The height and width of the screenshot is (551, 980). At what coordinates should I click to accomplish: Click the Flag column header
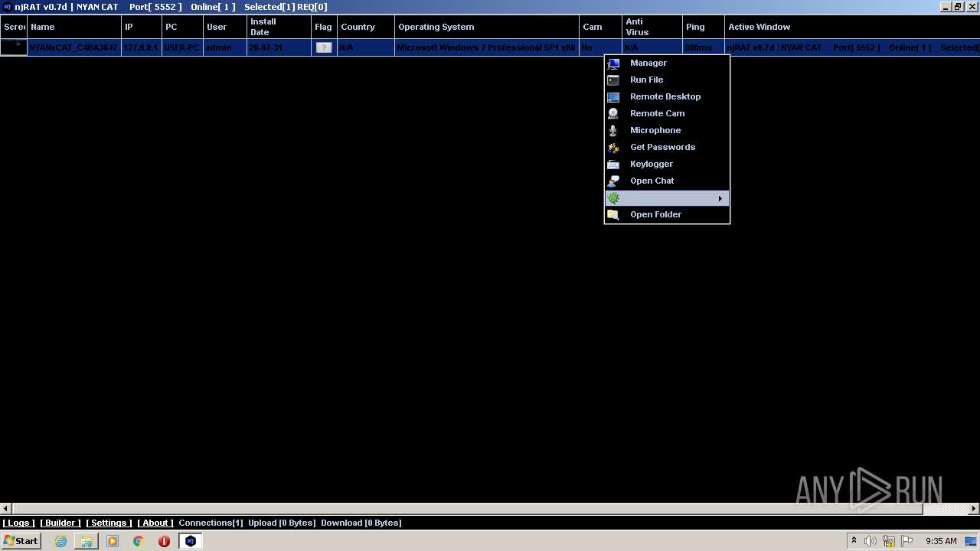coord(324,27)
